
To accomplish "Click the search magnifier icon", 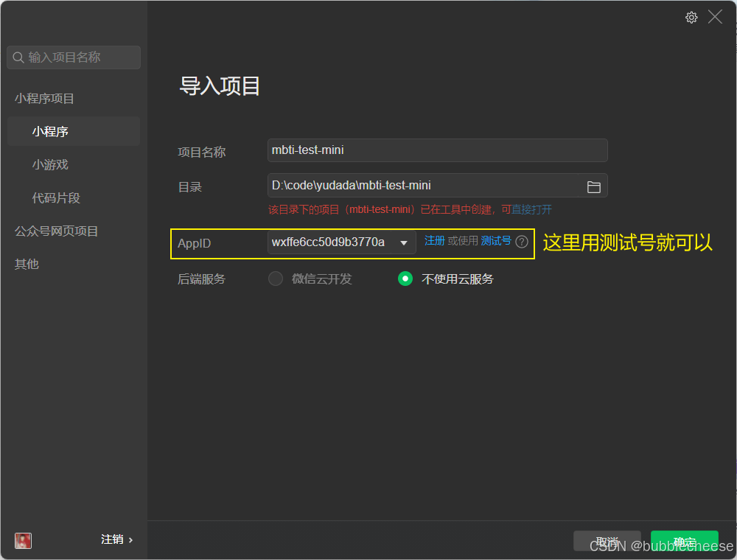I will pos(18,57).
